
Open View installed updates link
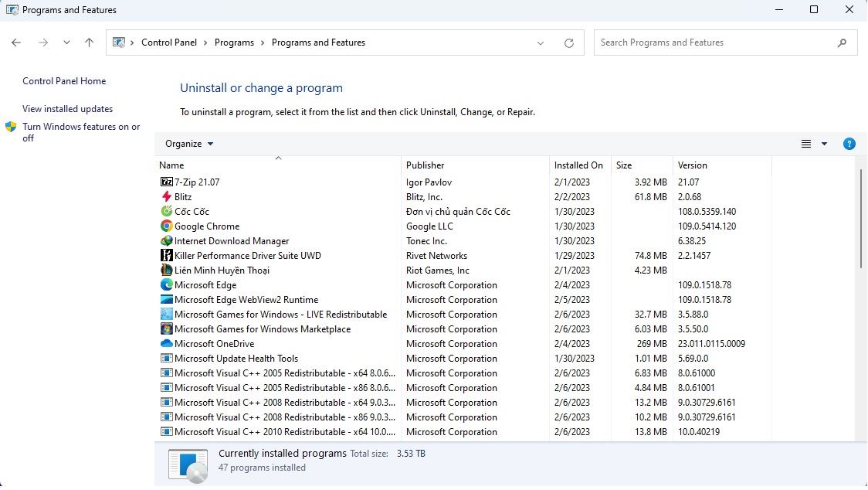(67, 109)
